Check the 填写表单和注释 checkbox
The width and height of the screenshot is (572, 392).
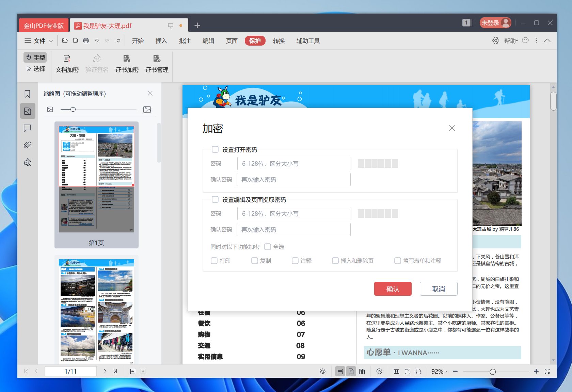(398, 261)
